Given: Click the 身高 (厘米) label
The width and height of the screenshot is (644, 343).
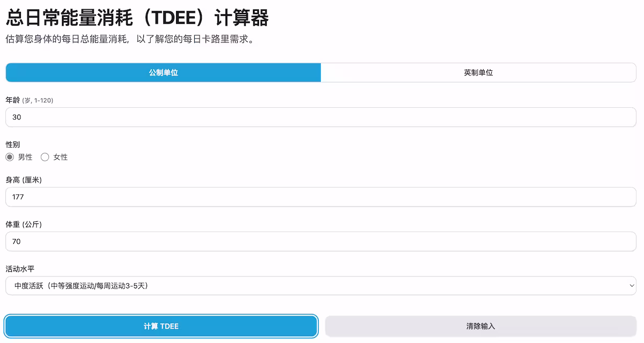Looking at the screenshot, I should coord(24,180).
